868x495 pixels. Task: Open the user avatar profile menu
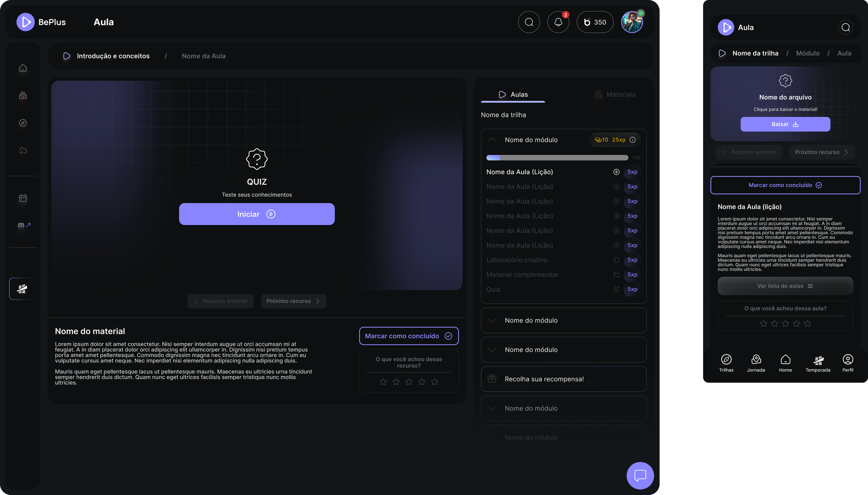click(x=632, y=22)
